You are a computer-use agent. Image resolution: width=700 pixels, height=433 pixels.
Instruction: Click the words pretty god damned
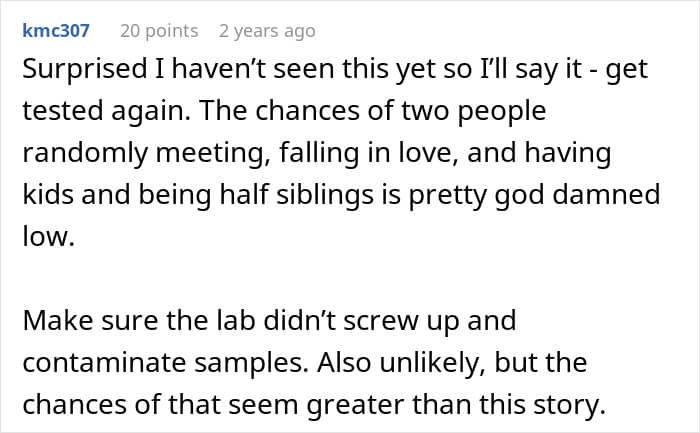534,195
